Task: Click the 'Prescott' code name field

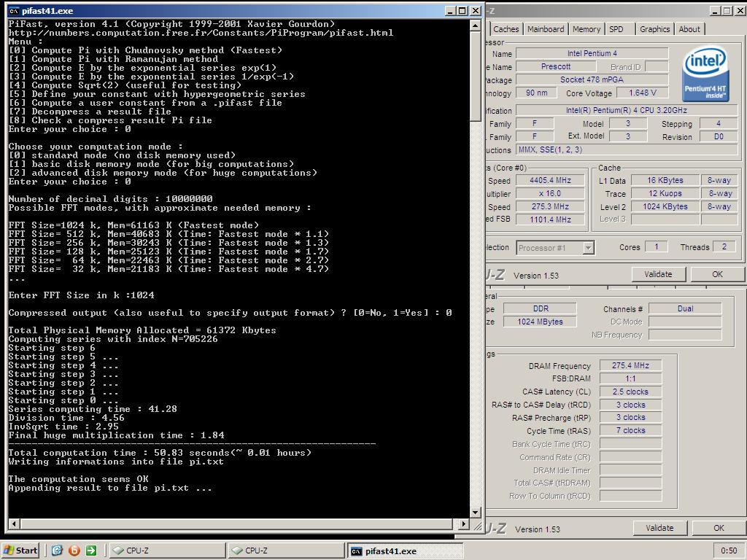Action: coord(555,66)
